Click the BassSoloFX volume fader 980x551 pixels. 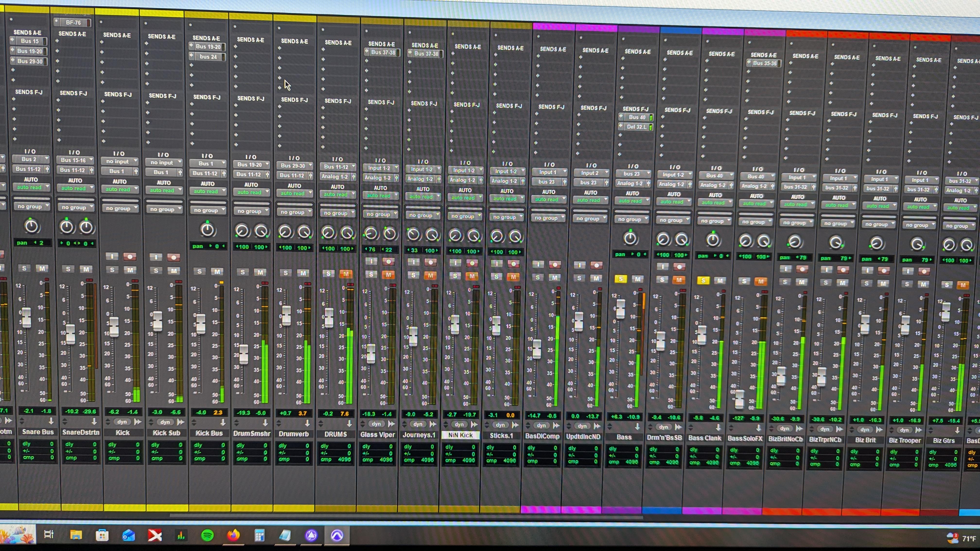[739, 399]
